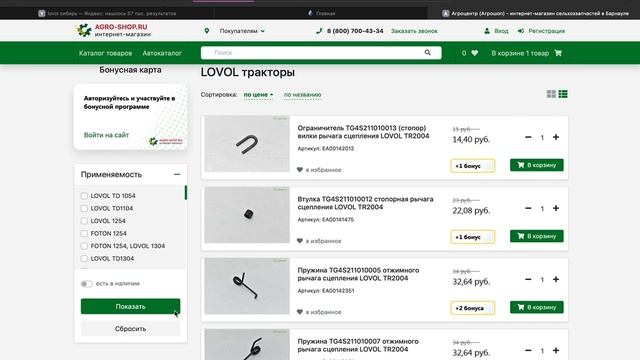The width and height of the screenshot is (640, 360).
Task: Add Пружина TG4S211010005 to cart
Action: 536,307
